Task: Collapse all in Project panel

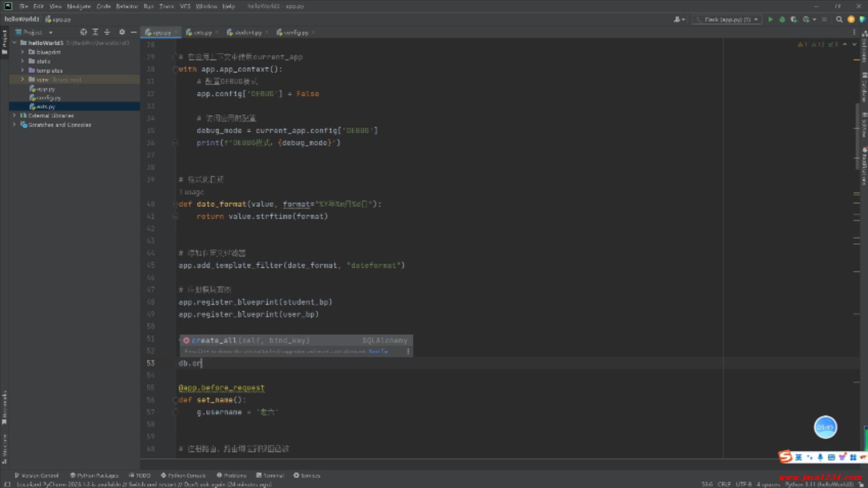Action: pos(107,32)
